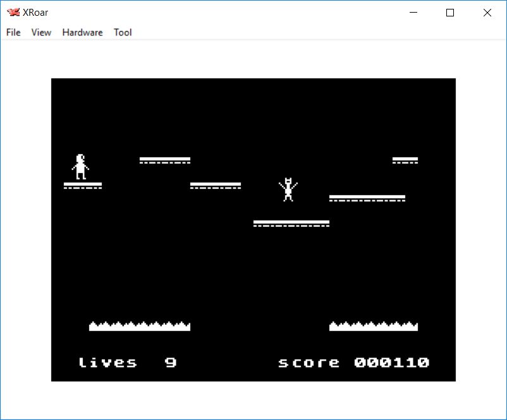Close the XRoar emulator window

point(487,13)
